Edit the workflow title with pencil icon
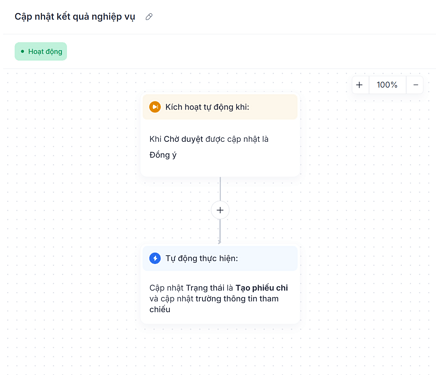436x375 pixels. click(149, 17)
